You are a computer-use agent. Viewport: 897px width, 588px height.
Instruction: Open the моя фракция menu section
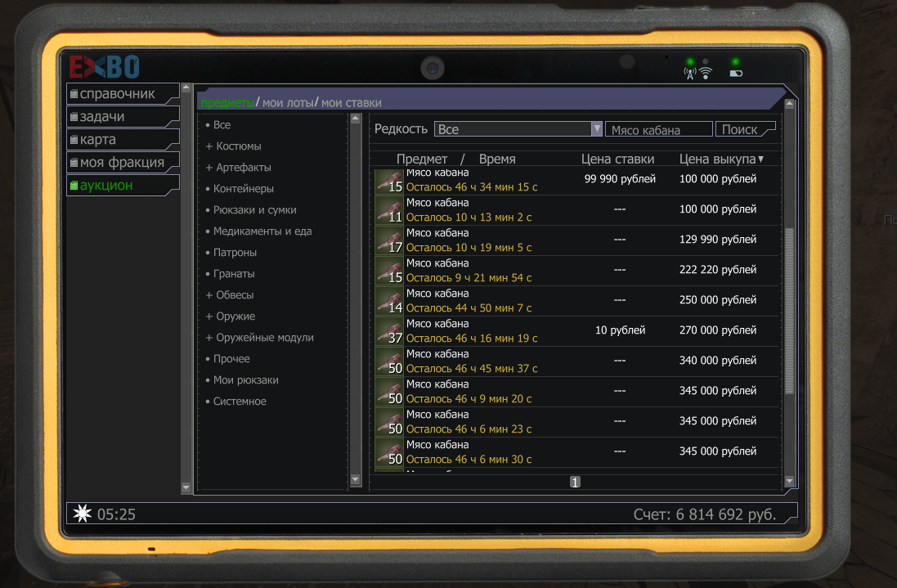123,163
